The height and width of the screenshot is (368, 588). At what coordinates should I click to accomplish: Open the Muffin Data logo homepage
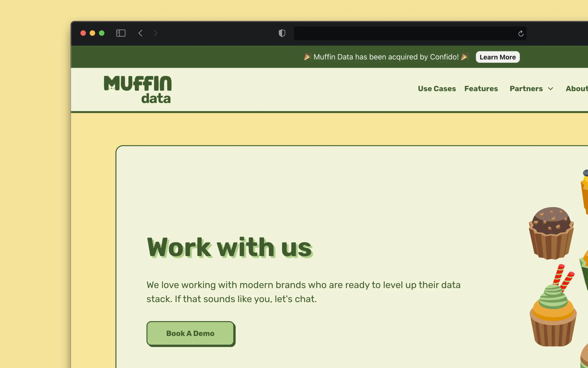pos(138,89)
